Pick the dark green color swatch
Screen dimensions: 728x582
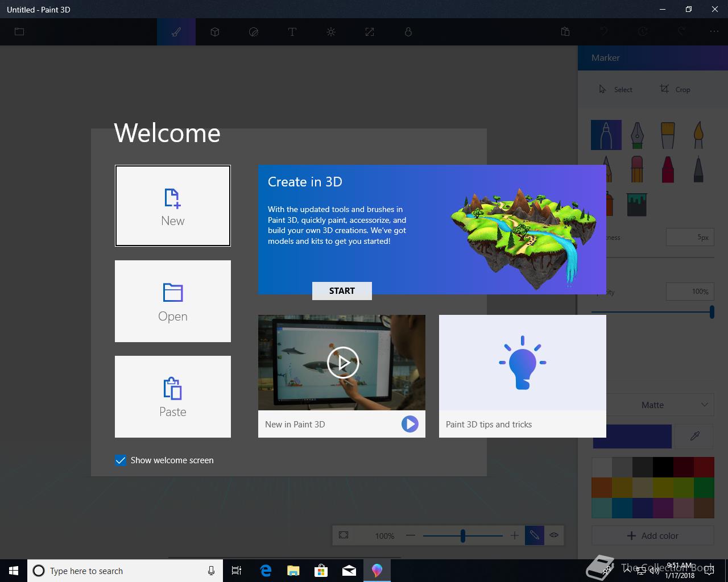click(704, 488)
